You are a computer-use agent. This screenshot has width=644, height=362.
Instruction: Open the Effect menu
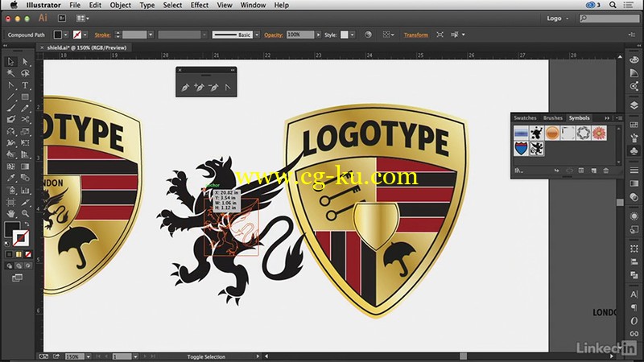(x=199, y=5)
